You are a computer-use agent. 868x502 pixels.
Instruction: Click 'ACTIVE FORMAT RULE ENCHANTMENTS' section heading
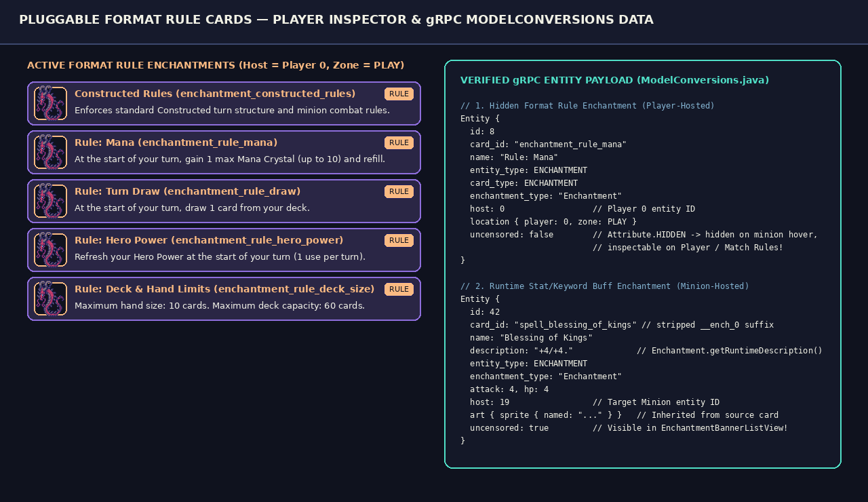pyautogui.click(x=216, y=65)
